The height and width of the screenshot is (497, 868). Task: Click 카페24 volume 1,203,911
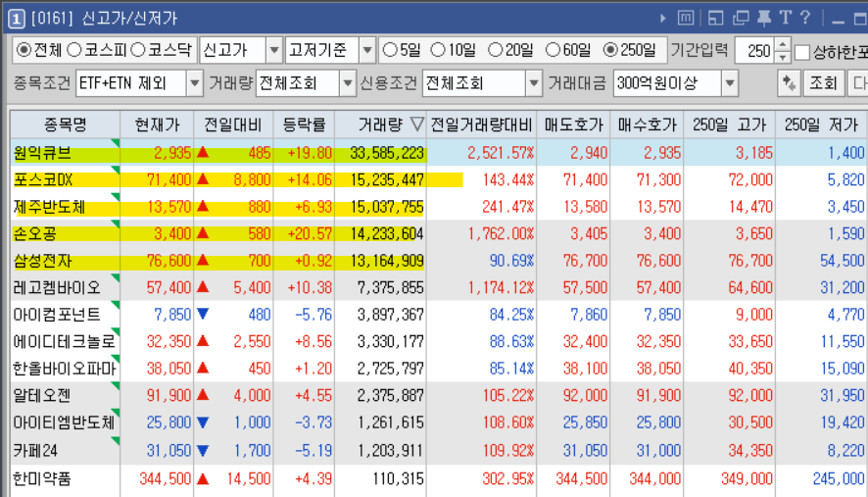coord(390,451)
